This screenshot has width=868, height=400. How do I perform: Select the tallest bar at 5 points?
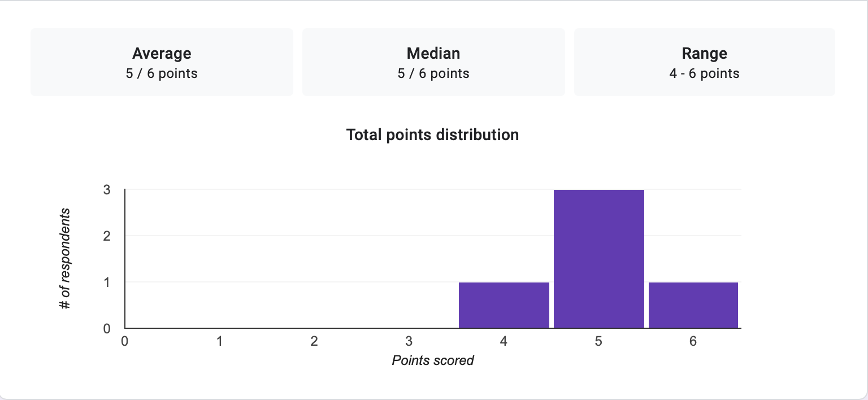click(x=599, y=259)
